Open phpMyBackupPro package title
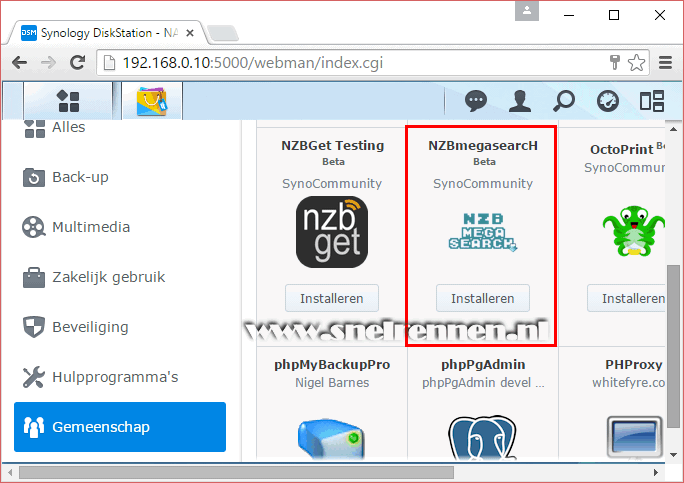The height and width of the screenshot is (483, 684). coord(332,364)
